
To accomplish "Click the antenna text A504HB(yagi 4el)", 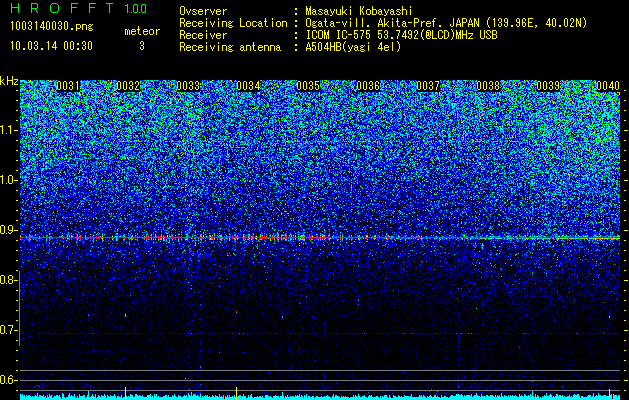I will tap(353, 47).
